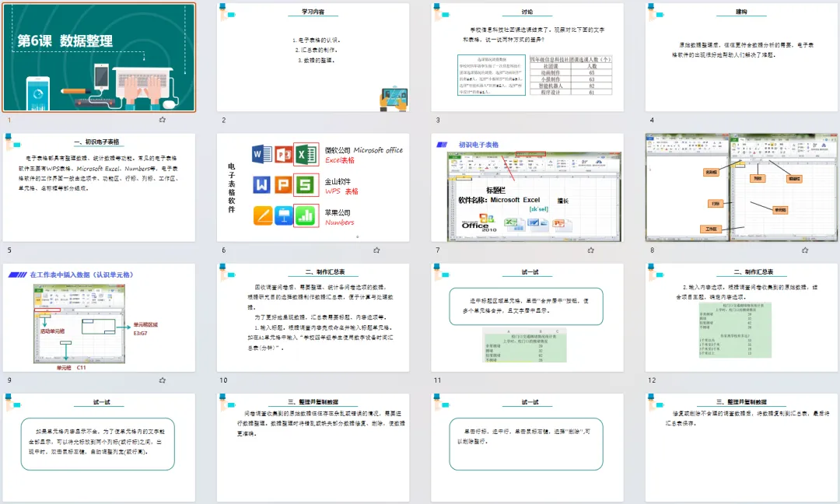Viewport: 840px width, 504px height.
Task: Select slide 9 titled 在工作表中输入数据
Action: click(x=99, y=317)
